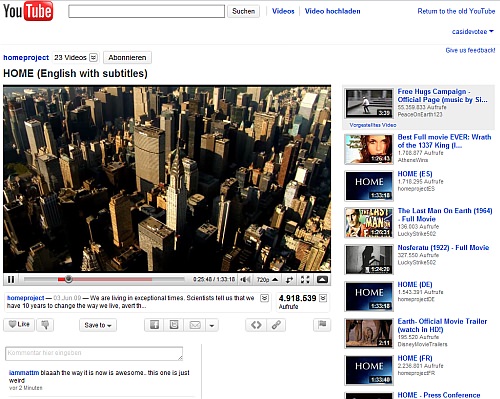Viewport: 500px width, 399px height.
Task: Open Earth- Official Movie Trailer title
Action: [442, 325]
